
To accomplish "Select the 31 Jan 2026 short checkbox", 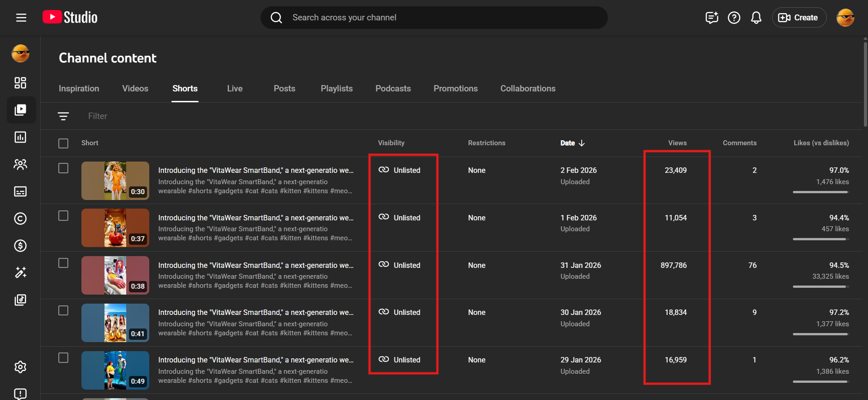I will click(63, 263).
